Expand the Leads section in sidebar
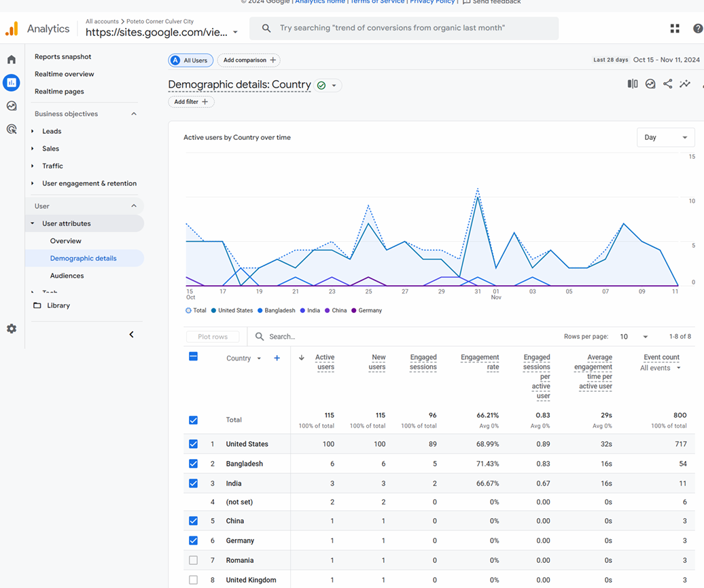The width and height of the screenshot is (704, 588). [52, 131]
